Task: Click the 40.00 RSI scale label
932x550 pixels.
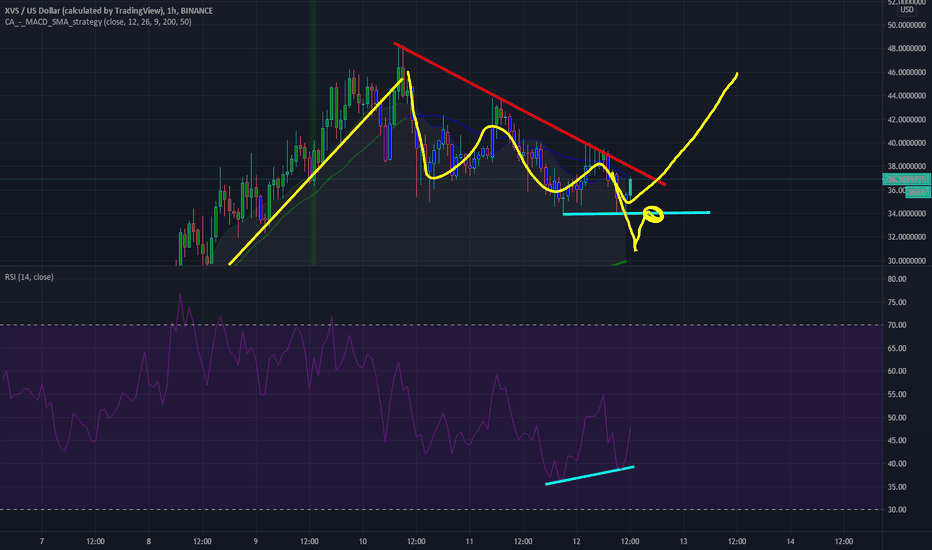Action: tap(896, 464)
